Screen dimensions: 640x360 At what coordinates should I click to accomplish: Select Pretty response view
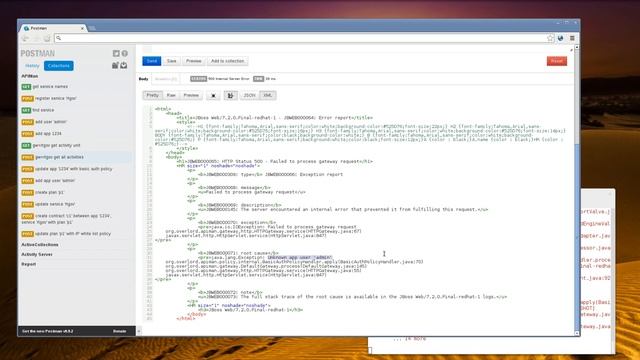pos(152,95)
